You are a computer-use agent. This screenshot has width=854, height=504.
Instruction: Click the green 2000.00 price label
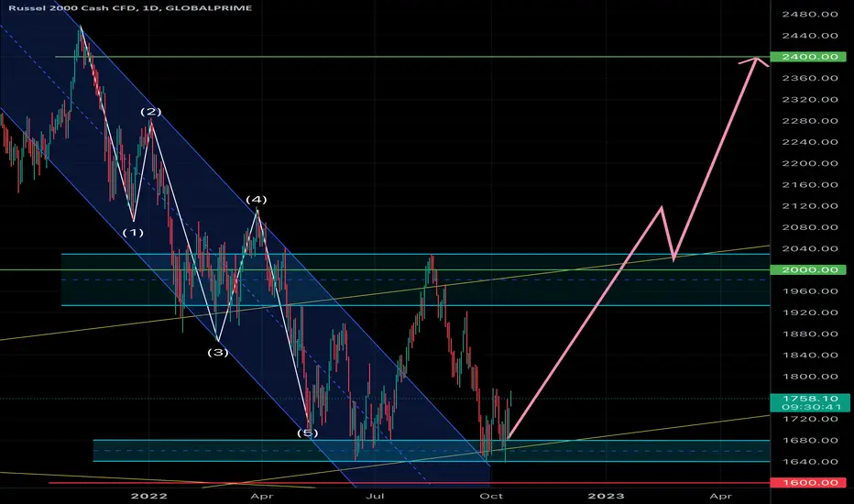809,269
